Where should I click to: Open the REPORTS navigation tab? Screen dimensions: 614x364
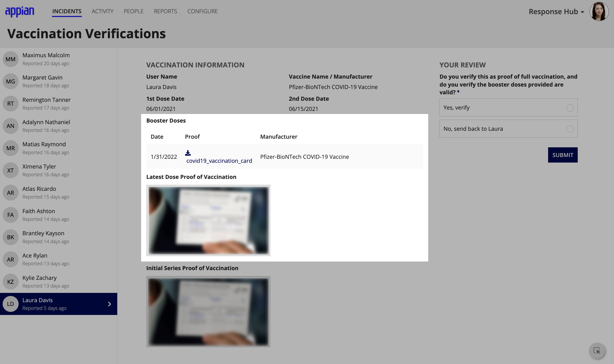pos(165,11)
